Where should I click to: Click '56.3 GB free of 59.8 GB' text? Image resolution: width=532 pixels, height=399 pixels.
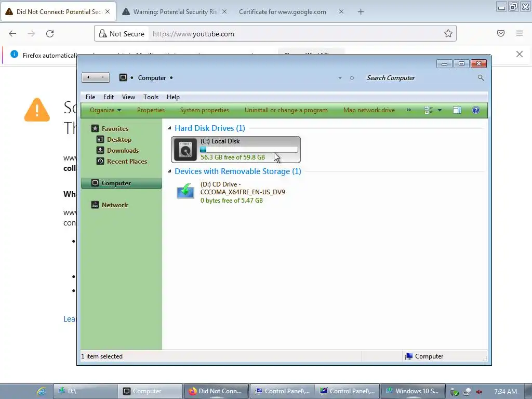[233, 157]
